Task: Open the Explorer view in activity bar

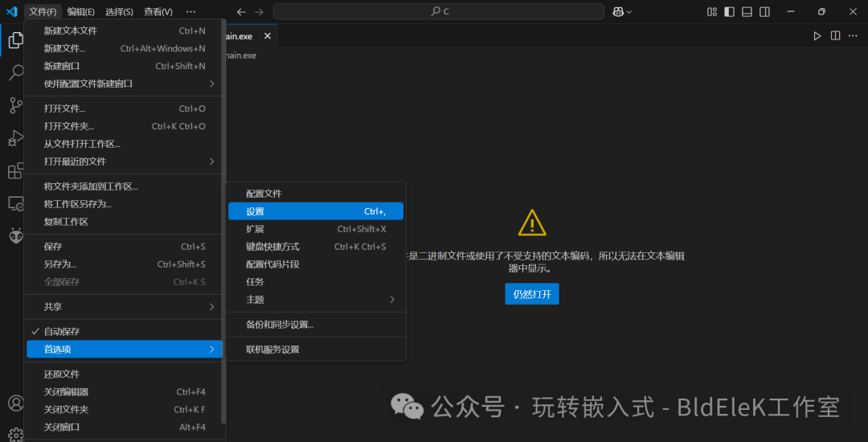Action: coord(16,40)
